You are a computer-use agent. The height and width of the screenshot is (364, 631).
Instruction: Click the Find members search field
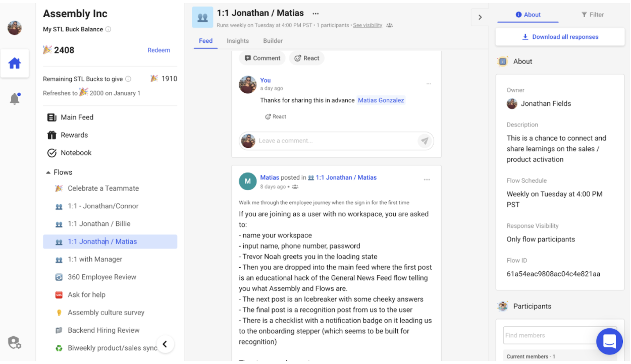point(560,335)
